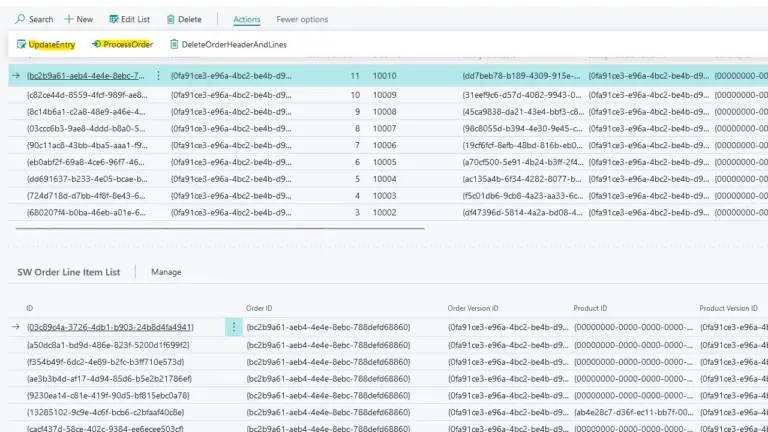Open the Actions tab
Screen dimensions: 768x432
click(x=246, y=19)
